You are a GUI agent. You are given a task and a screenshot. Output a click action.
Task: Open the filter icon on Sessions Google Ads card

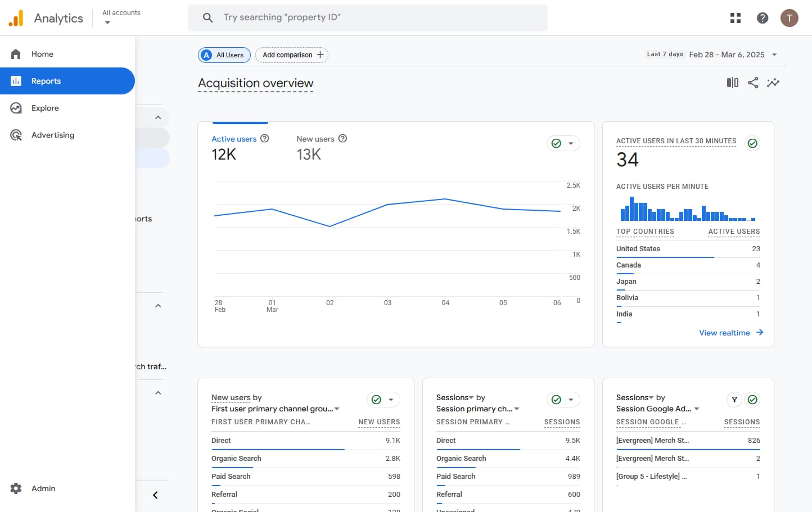(x=734, y=400)
